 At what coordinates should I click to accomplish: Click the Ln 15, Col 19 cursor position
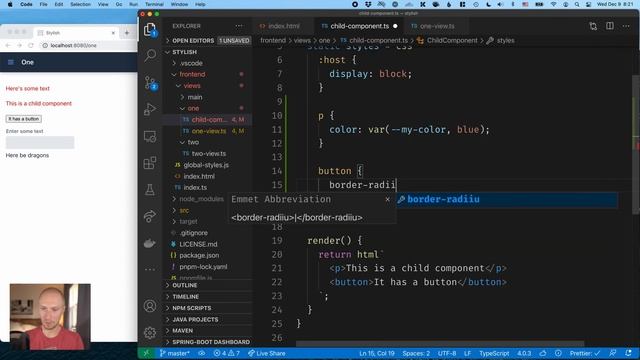(377, 353)
